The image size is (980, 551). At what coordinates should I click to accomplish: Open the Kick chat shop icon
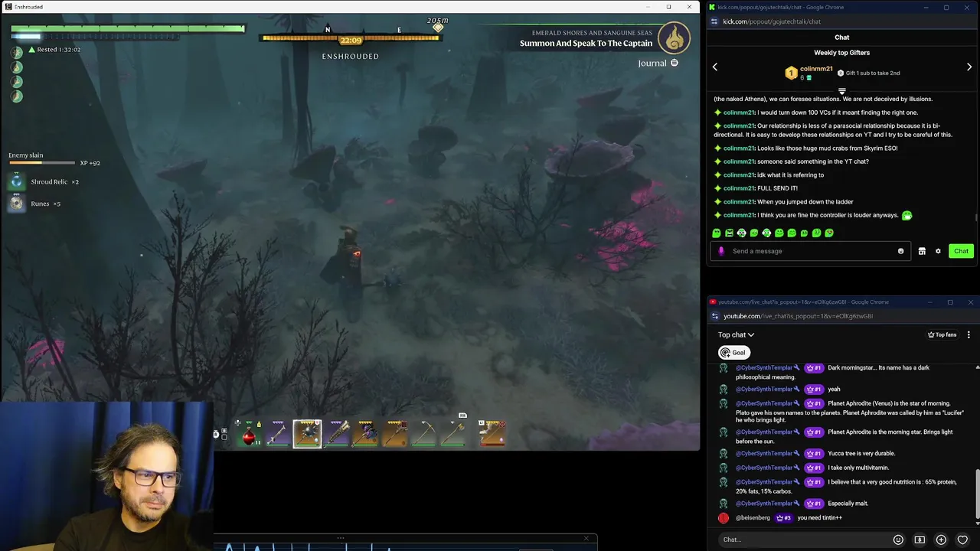(922, 251)
